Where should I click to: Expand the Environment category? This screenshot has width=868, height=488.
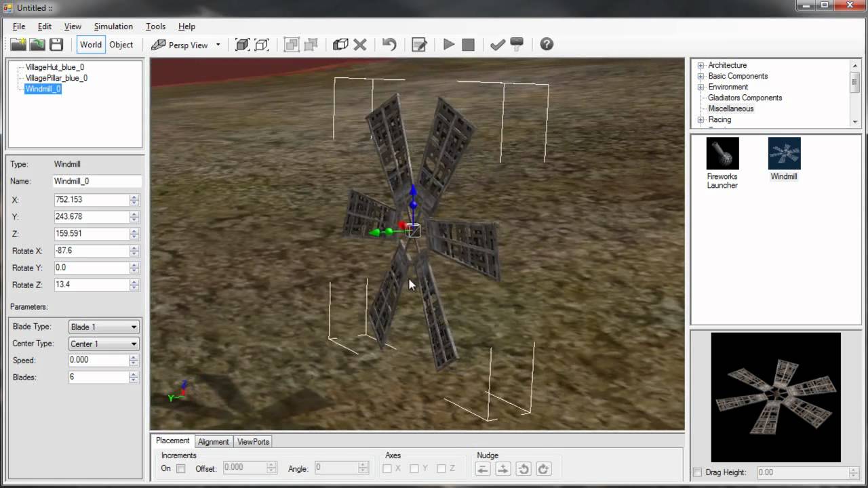tap(701, 87)
